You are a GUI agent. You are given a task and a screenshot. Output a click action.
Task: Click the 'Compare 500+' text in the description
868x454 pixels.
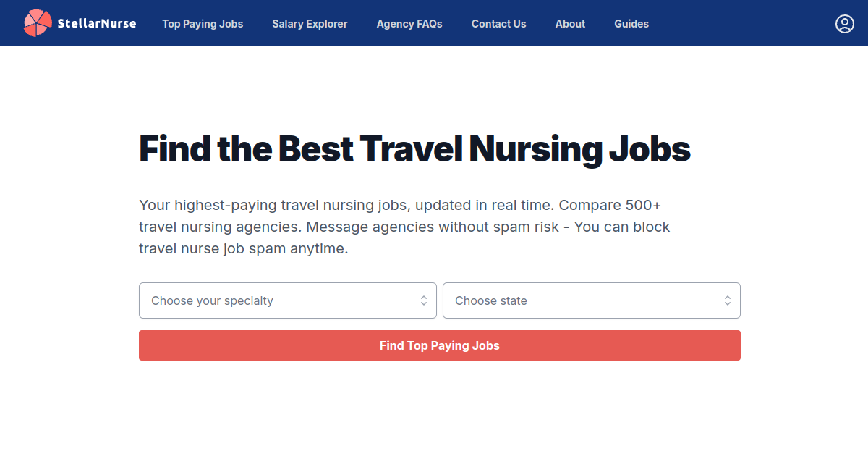pos(610,205)
